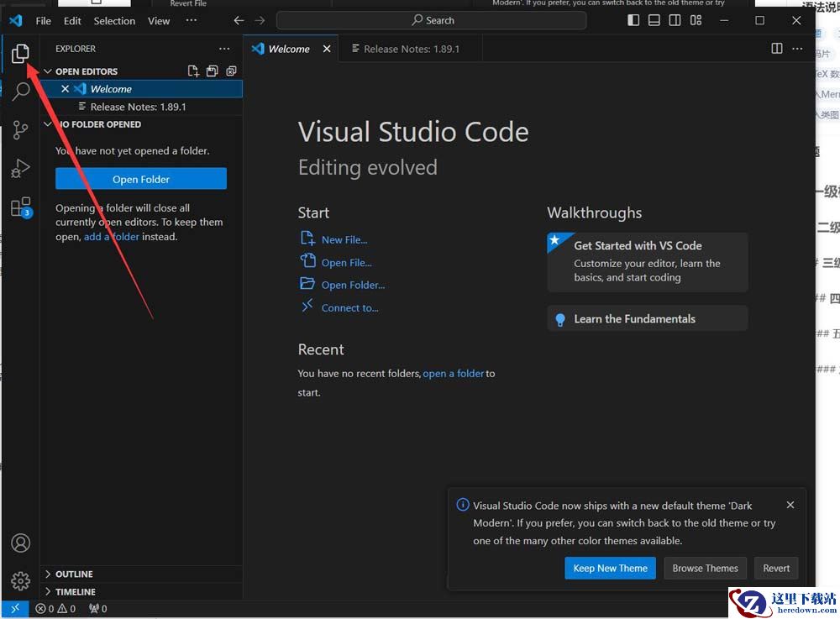Viewport: 840px width, 619px height.
Task: Open the Run and Debug view
Action: pyautogui.click(x=20, y=169)
